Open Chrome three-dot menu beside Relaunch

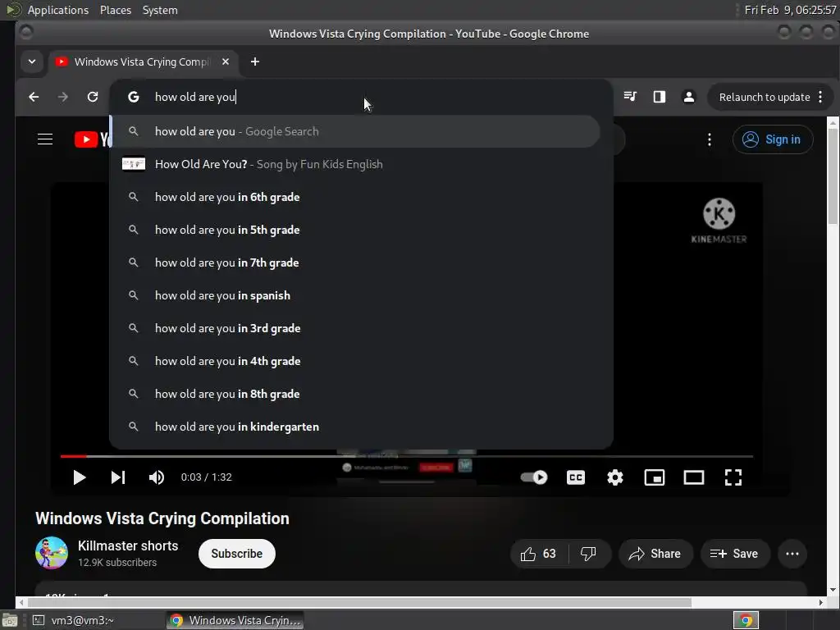tap(820, 97)
